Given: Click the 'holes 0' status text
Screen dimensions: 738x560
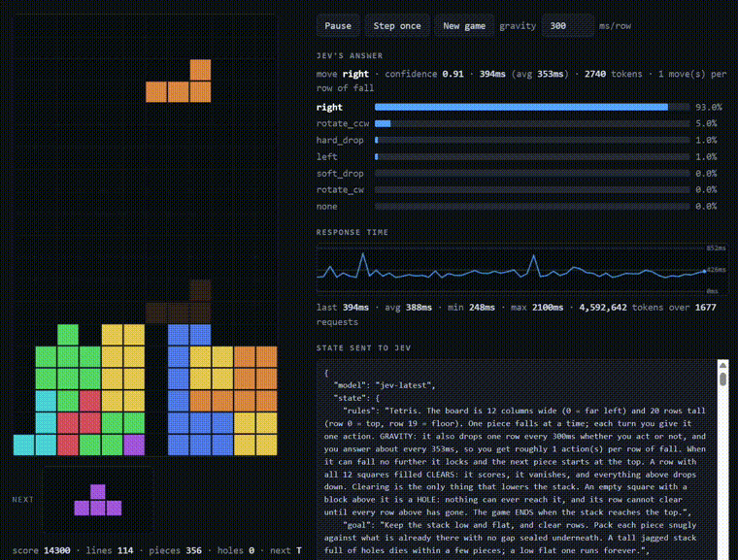Looking at the screenshot, I should click(236, 550).
